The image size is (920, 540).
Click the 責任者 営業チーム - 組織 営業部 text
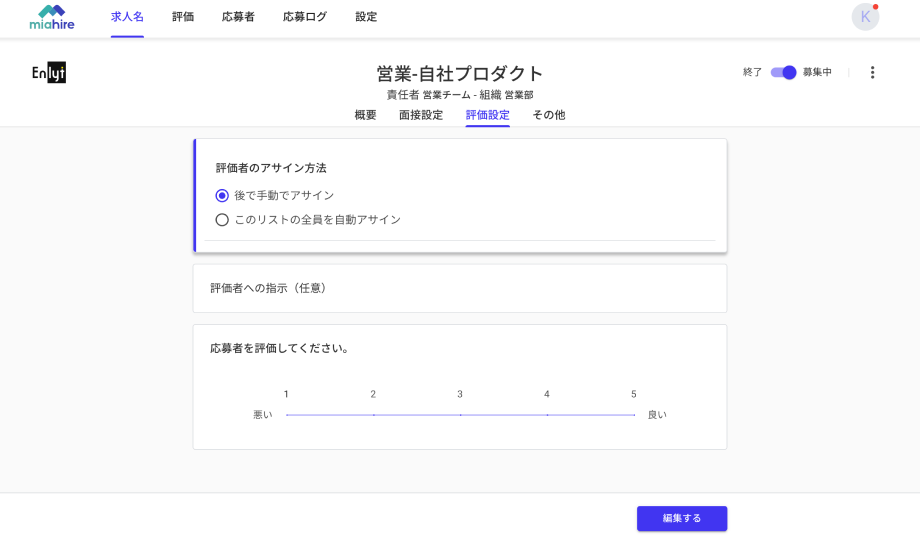point(460,94)
